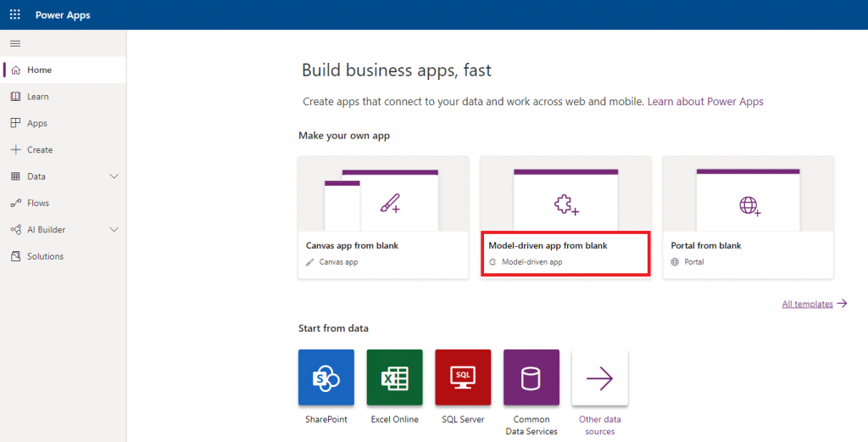Click the Data table icon

point(15,176)
